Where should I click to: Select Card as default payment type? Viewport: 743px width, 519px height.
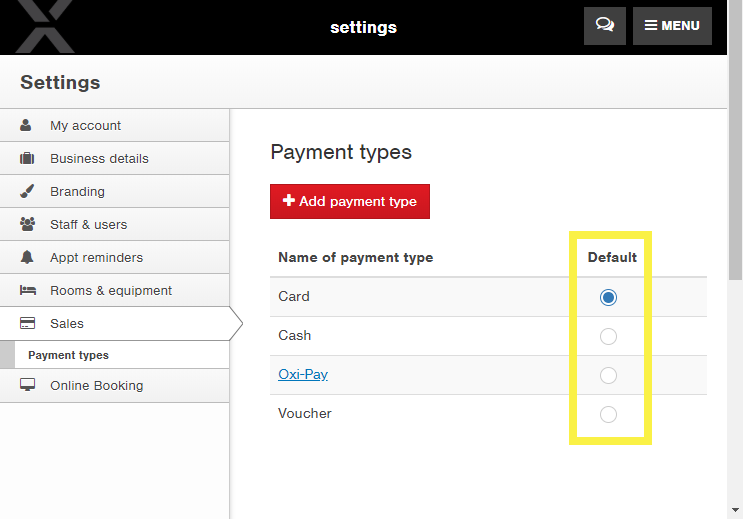click(608, 297)
